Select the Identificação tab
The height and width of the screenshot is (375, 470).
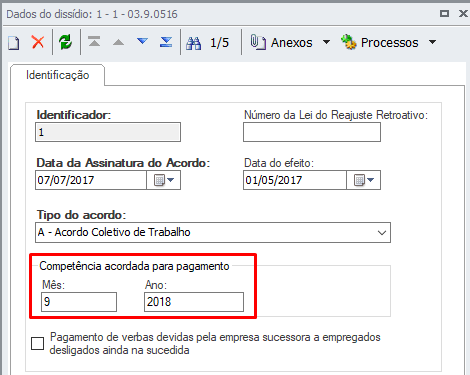[x=58, y=75]
